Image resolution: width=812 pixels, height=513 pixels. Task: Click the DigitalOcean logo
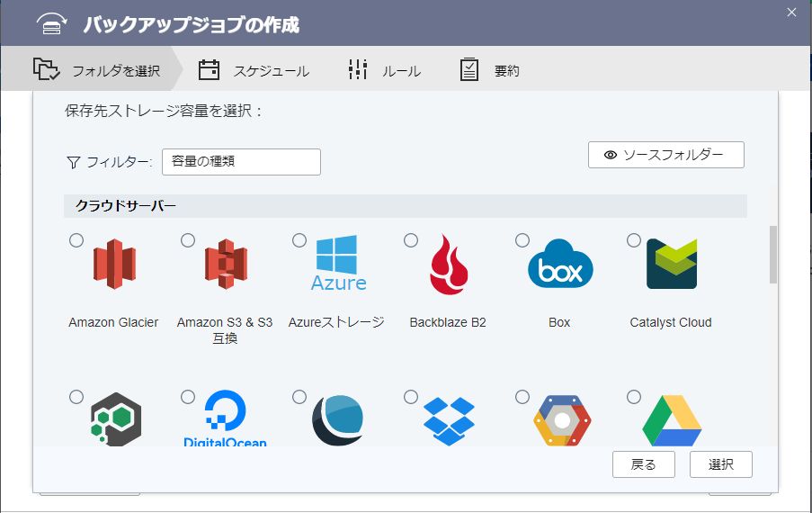pyautogui.click(x=226, y=418)
